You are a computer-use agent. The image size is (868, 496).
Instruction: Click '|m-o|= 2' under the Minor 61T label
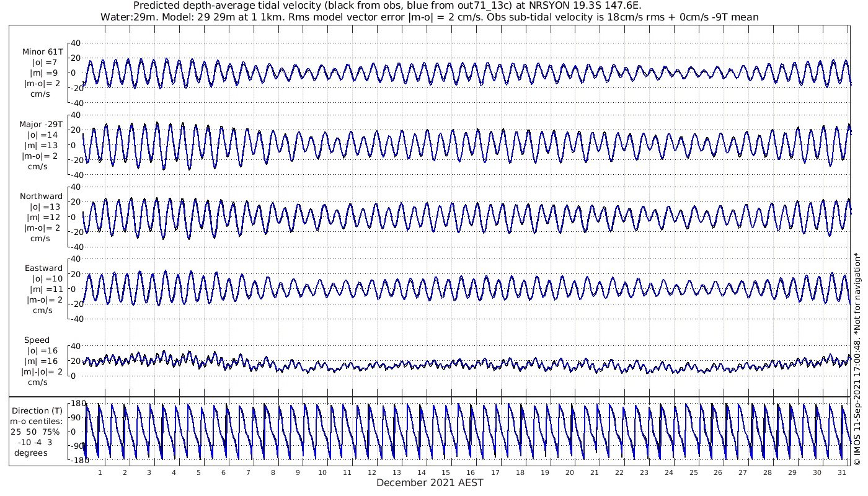tap(42, 84)
